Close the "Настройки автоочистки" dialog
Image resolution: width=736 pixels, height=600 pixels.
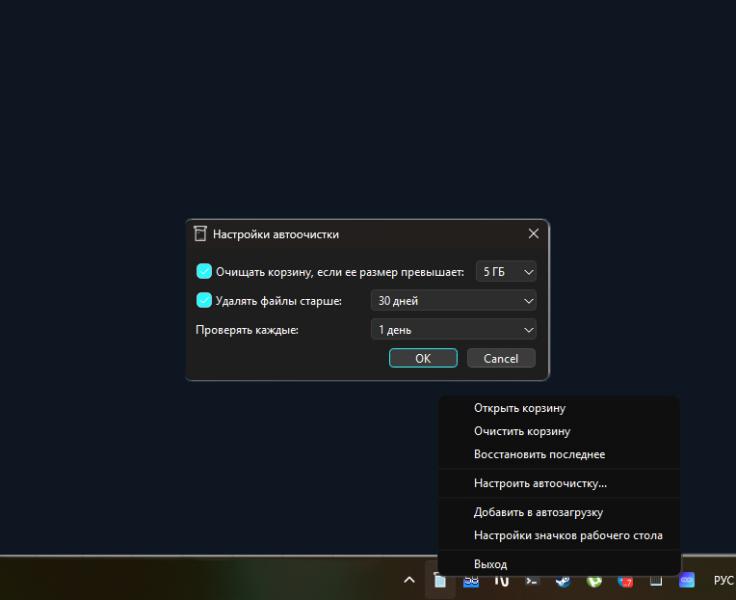tap(533, 233)
